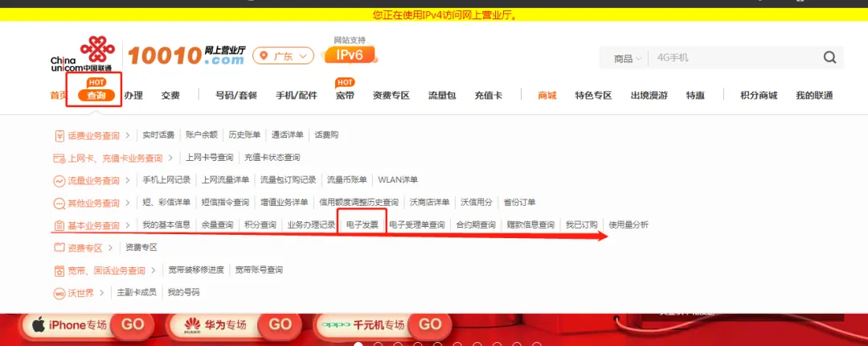Click the 电子发票 link

click(362, 225)
